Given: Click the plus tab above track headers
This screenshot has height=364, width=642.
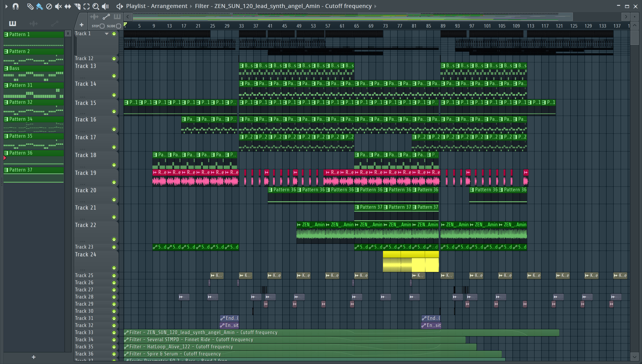Looking at the screenshot, I should pyautogui.click(x=82, y=25).
